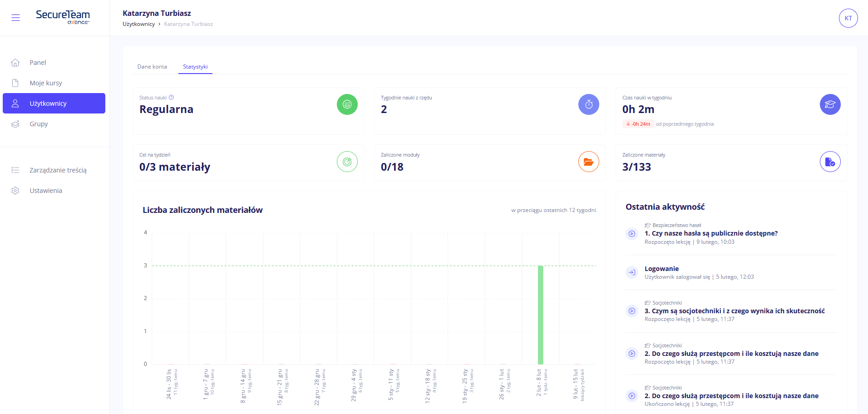Screen dimensions: 868x414
Task: Open Ustawienia settings page
Action: (46, 191)
